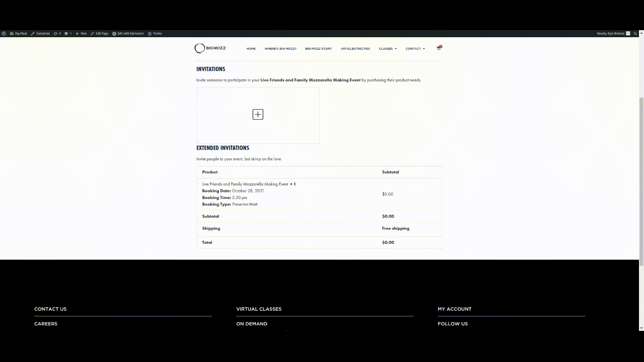
Task: Expand the CONTACT dropdown menu
Action: [x=415, y=49]
